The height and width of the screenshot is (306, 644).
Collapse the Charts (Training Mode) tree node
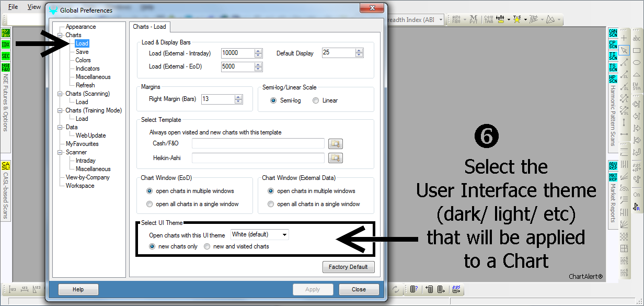[60, 110]
